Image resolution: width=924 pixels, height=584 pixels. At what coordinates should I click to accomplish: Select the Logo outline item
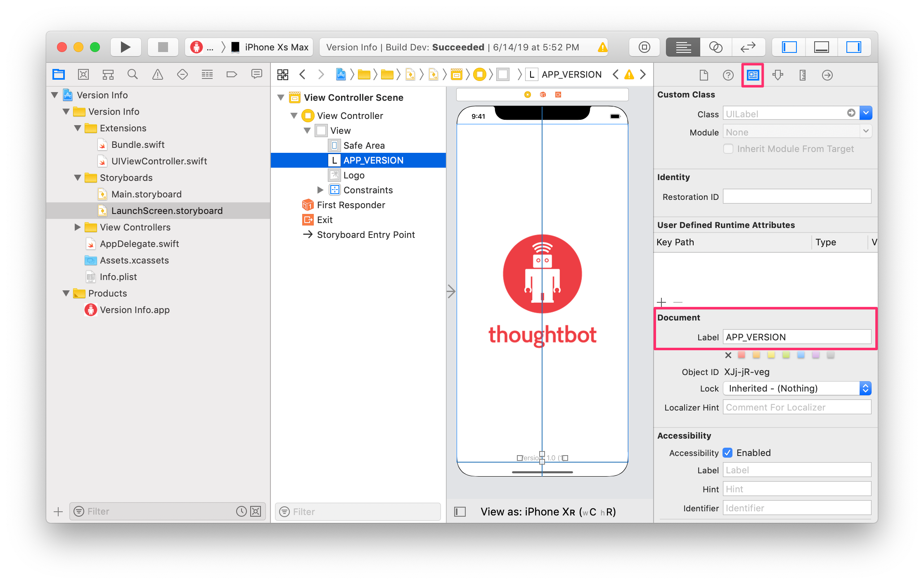pos(354,175)
